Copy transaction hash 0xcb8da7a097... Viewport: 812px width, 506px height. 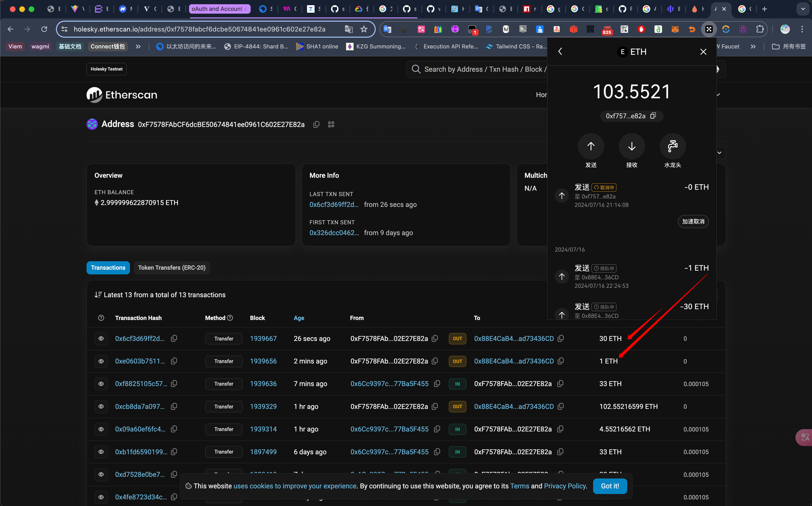pos(174,406)
